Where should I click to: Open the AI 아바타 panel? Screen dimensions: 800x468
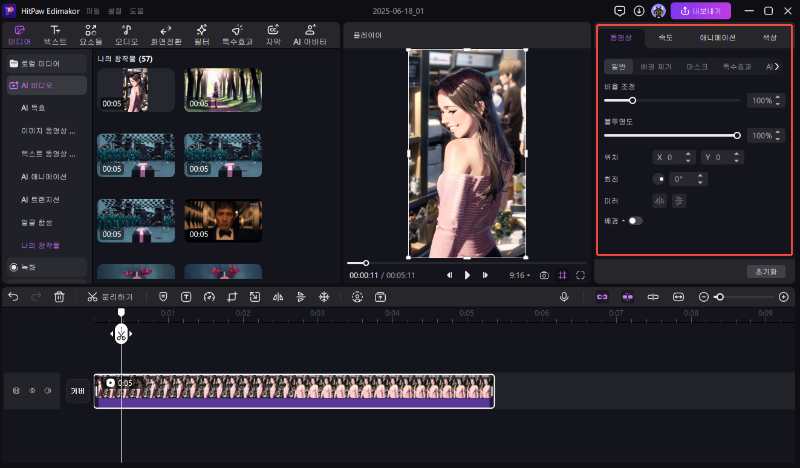(308, 35)
